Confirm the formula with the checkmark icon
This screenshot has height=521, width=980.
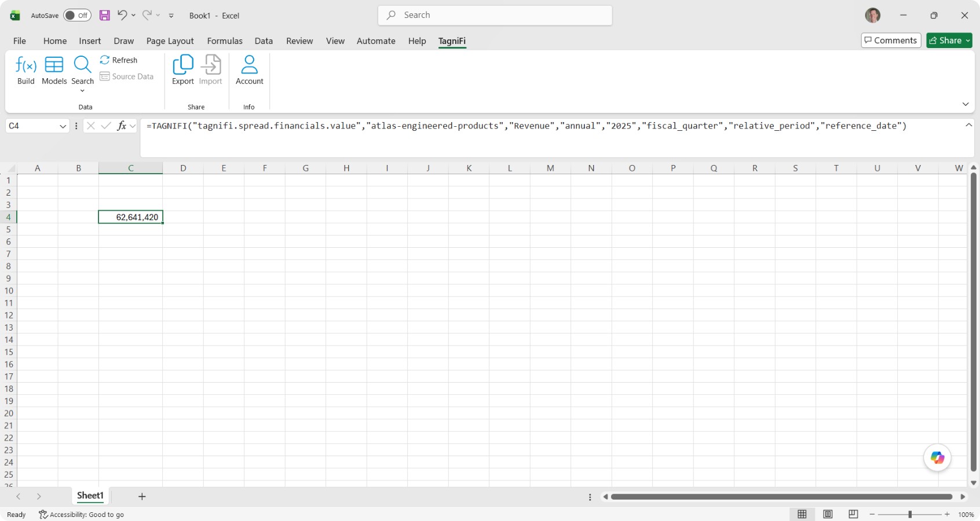tap(106, 126)
